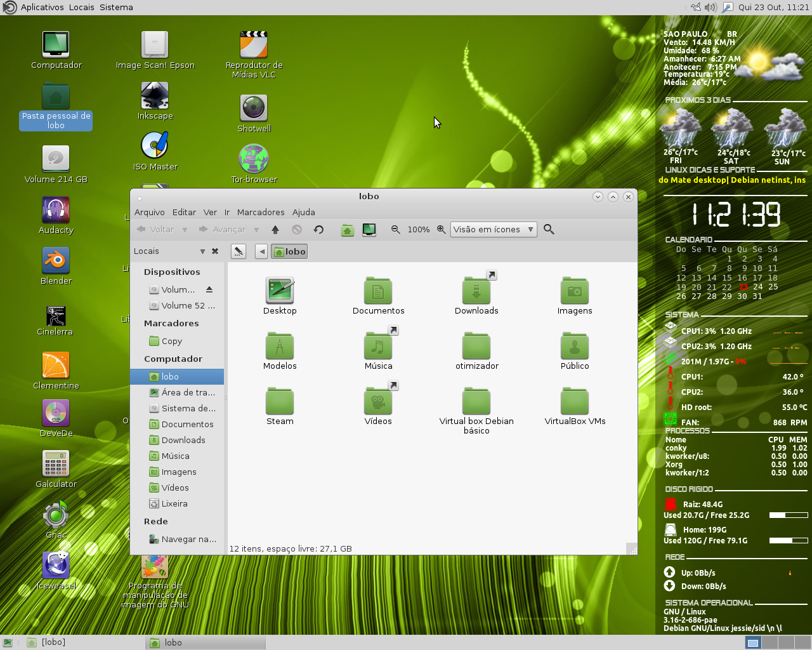
Task: Open the Locais sidebar selector dropdown
Action: pyautogui.click(x=202, y=251)
